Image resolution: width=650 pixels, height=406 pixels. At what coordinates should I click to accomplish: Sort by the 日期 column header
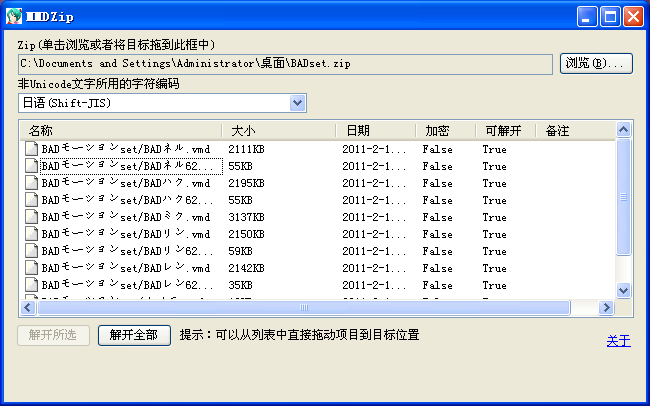pyautogui.click(x=376, y=131)
